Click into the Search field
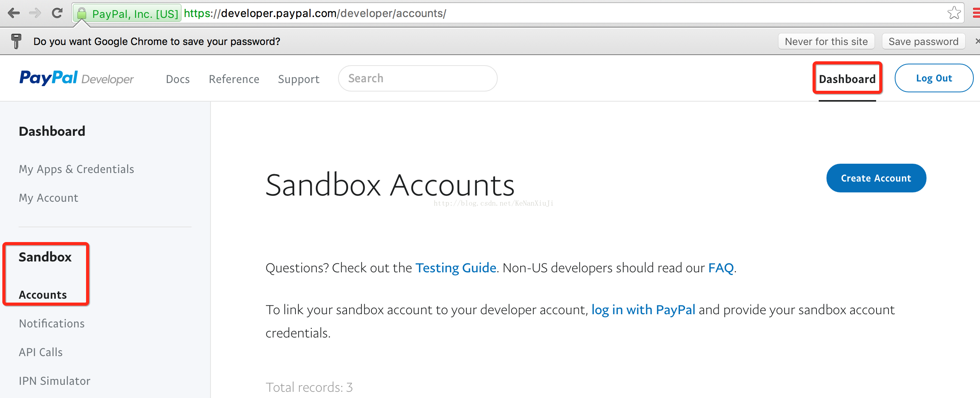 click(418, 78)
